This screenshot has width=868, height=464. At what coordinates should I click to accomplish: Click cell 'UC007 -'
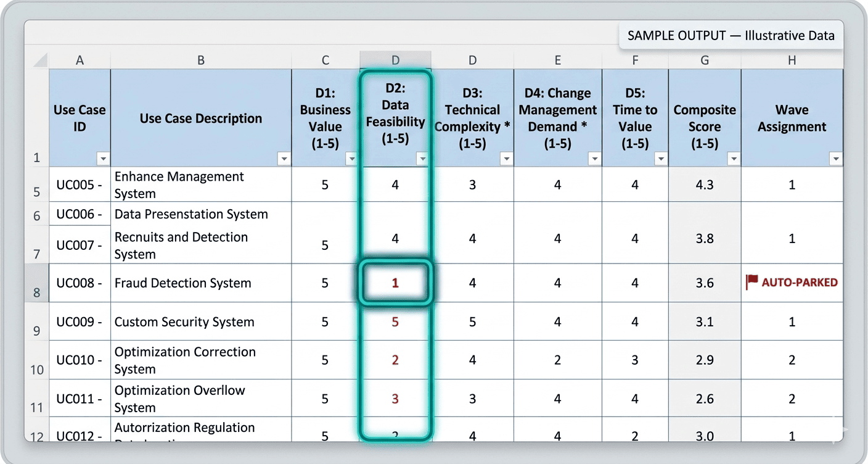coord(80,245)
